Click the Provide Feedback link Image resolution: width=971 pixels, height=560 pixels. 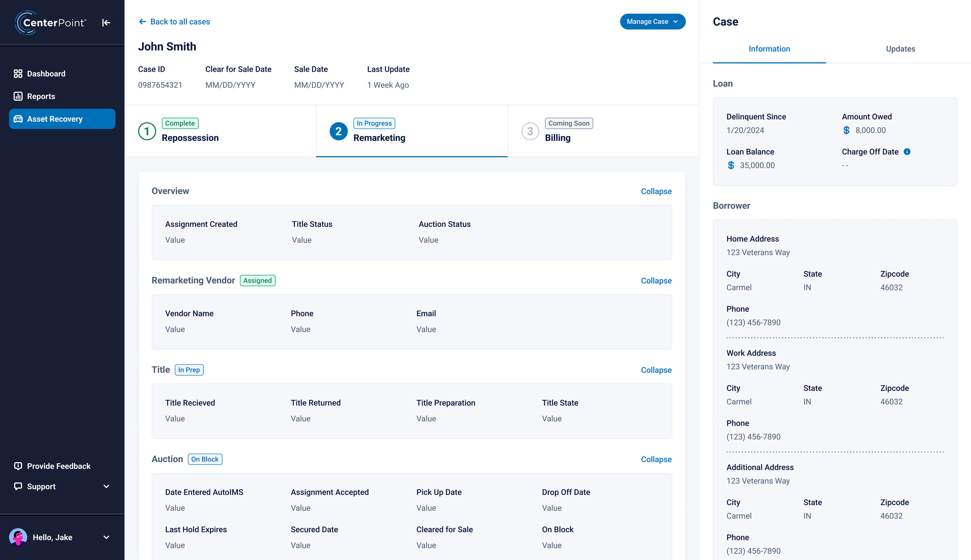point(59,466)
